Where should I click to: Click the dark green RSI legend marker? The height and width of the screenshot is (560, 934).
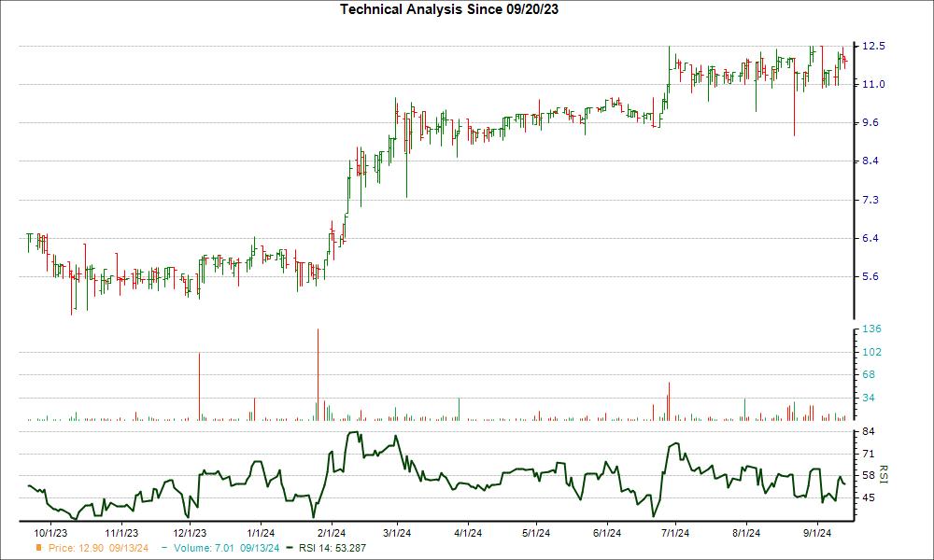(290, 548)
